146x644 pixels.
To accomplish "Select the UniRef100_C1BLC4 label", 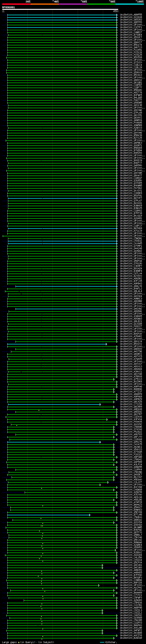I will click(131, 65).
